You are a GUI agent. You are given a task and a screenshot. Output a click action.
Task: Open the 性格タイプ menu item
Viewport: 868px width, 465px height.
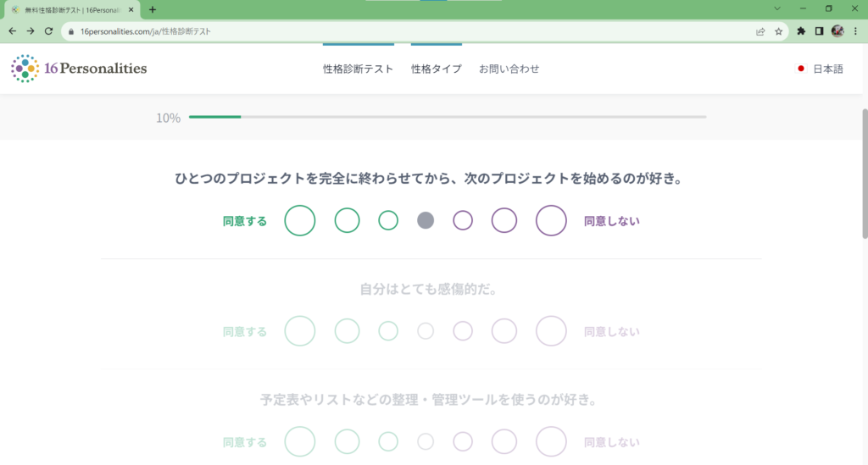(x=437, y=69)
